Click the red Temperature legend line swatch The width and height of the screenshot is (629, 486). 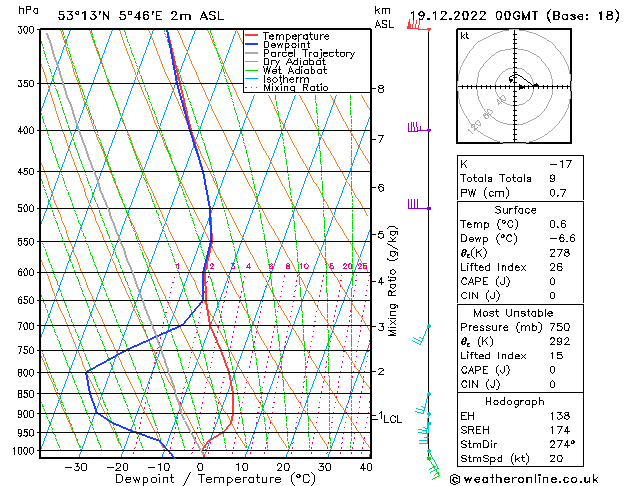pos(252,36)
